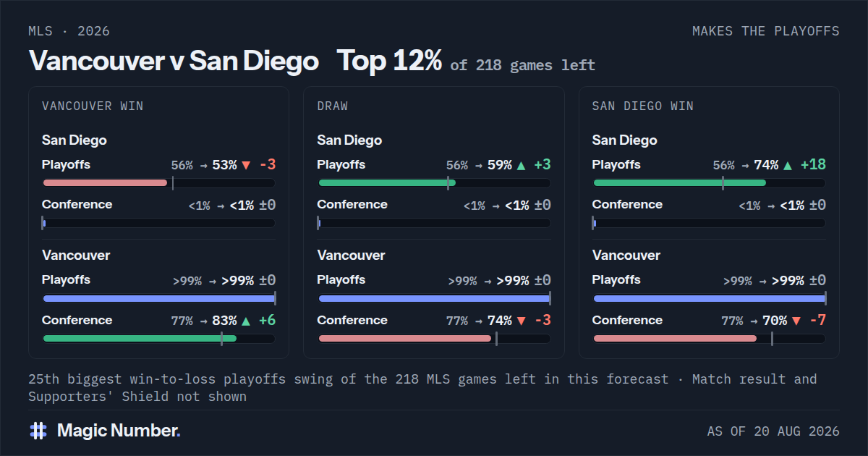The image size is (868, 456).
Task: Click the Vancouver v San Diego title
Action: [174, 61]
